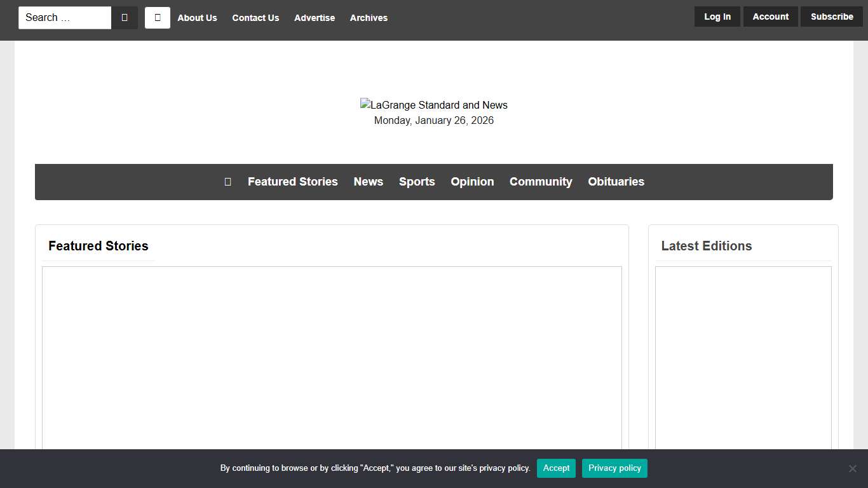Browse the Archives link
Viewport: 868px width, 488px height.
[x=369, y=18]
